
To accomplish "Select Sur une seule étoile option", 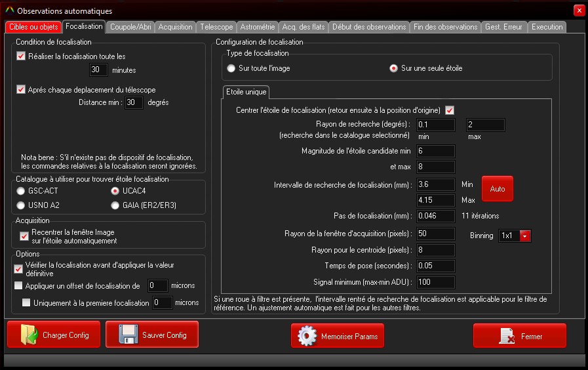I will point(393,68).
